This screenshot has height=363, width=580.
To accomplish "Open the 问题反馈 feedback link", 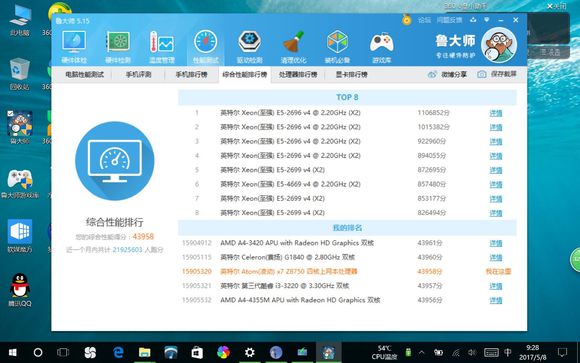I will pyautogui.click(x=449, y=20).
